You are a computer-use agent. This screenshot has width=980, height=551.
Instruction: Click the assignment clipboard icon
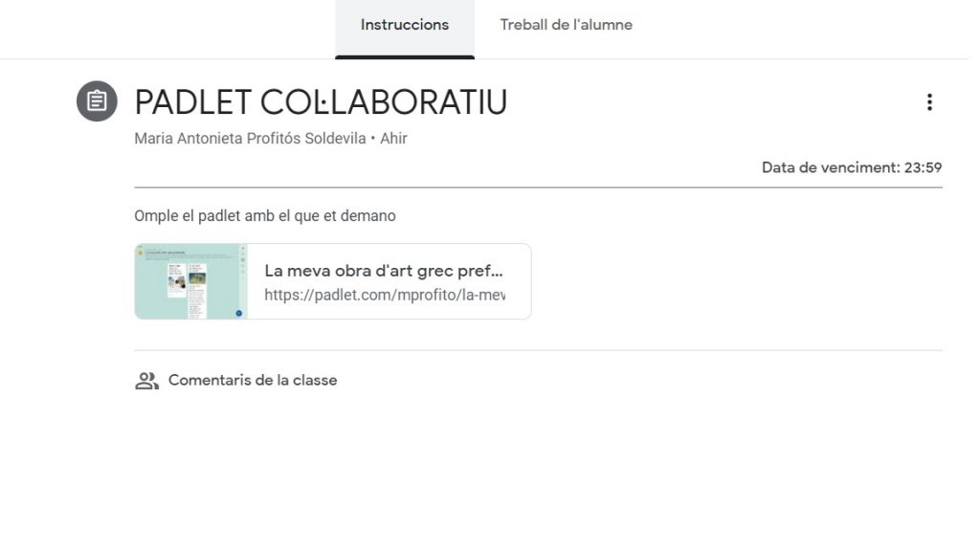[97, 101]
